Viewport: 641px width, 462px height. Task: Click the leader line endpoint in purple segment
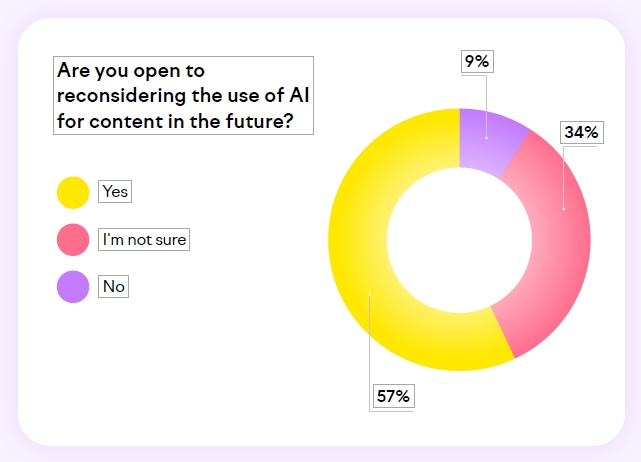[486, 138]
